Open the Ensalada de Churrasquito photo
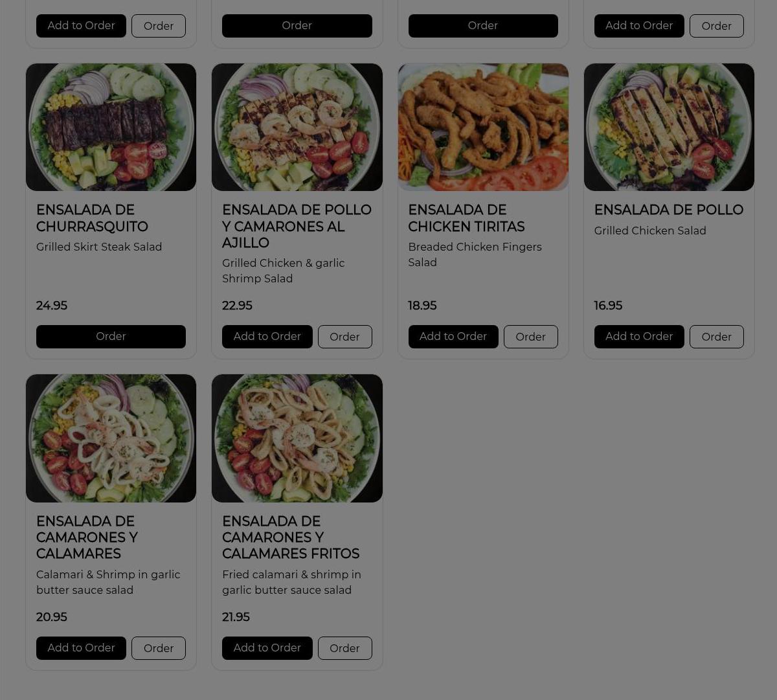 [111, 127]
